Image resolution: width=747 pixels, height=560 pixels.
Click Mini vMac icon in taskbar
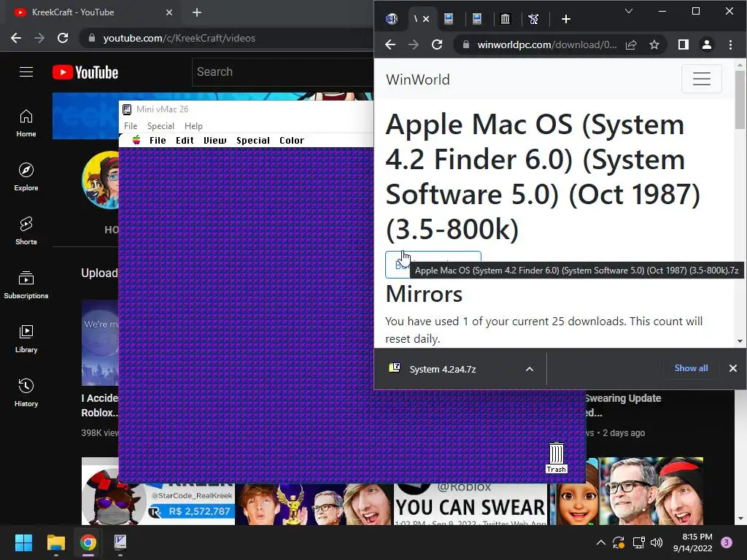coord(120,542)
